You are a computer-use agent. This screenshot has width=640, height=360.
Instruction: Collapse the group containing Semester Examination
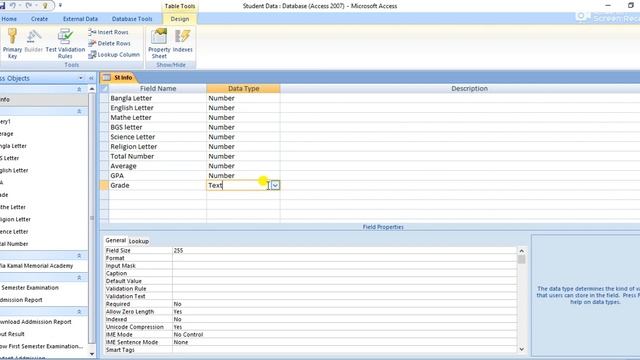79,278
